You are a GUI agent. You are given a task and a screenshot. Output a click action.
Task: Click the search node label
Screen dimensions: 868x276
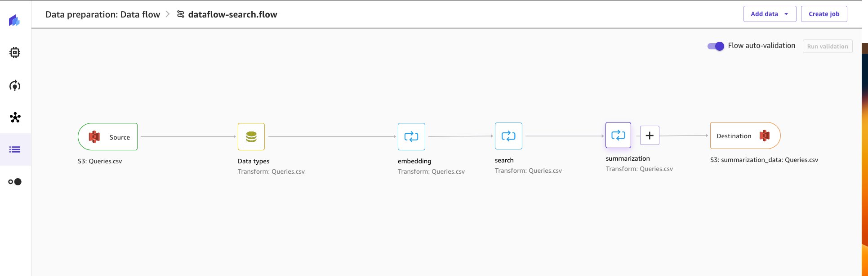click(x=504, y=160)
